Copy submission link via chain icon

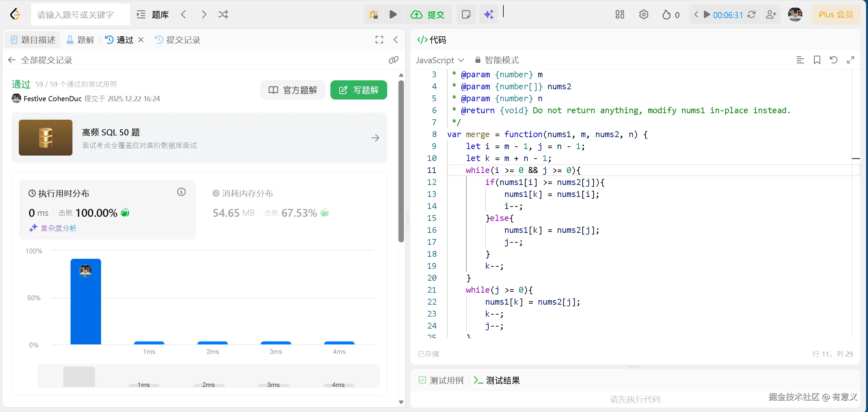coord(394,60)
